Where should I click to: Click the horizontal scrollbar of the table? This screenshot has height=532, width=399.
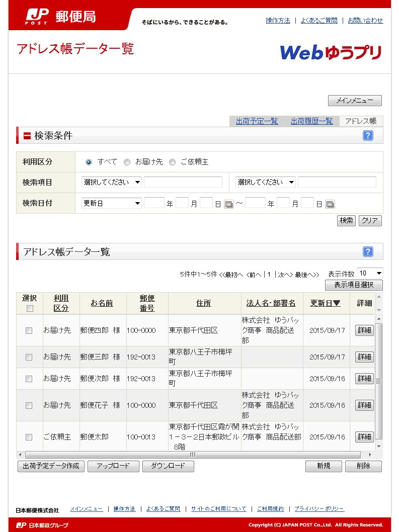click(x=193, y=455)
